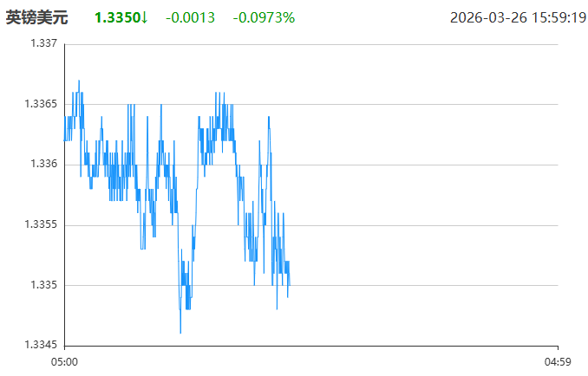Click the 04:59 end time label
The height and width of the screenshot is (376, 588).
557,360
